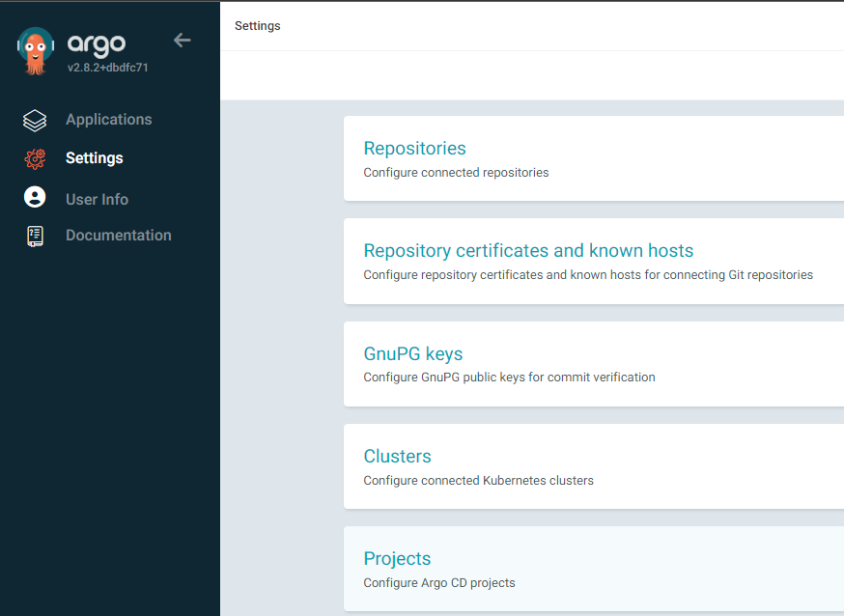Click the 'Configure GnuPG public keys' description
This screenshot has width=844, height=616.
pyautogui.click(x=509, y=378)
